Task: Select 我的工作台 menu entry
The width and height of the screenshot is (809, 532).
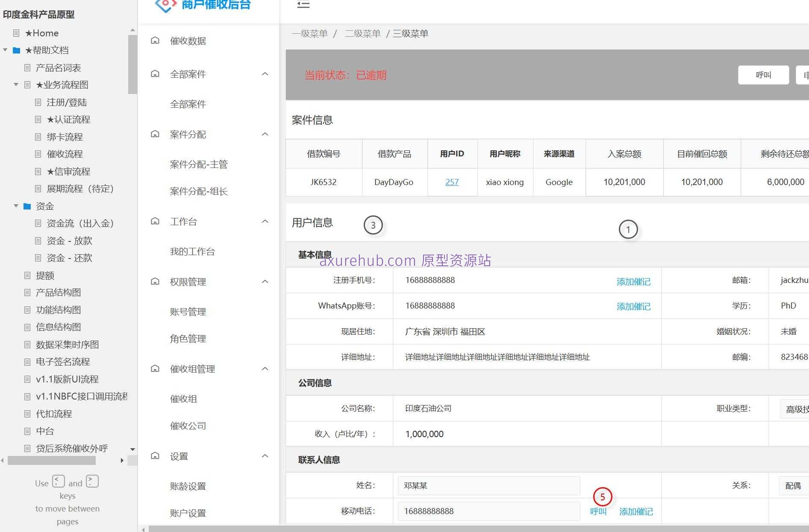Action: [x=192, y=252]
